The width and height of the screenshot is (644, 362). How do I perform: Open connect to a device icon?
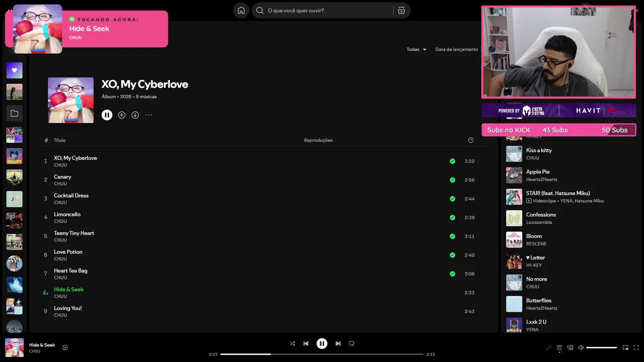(x=570, y=347)
